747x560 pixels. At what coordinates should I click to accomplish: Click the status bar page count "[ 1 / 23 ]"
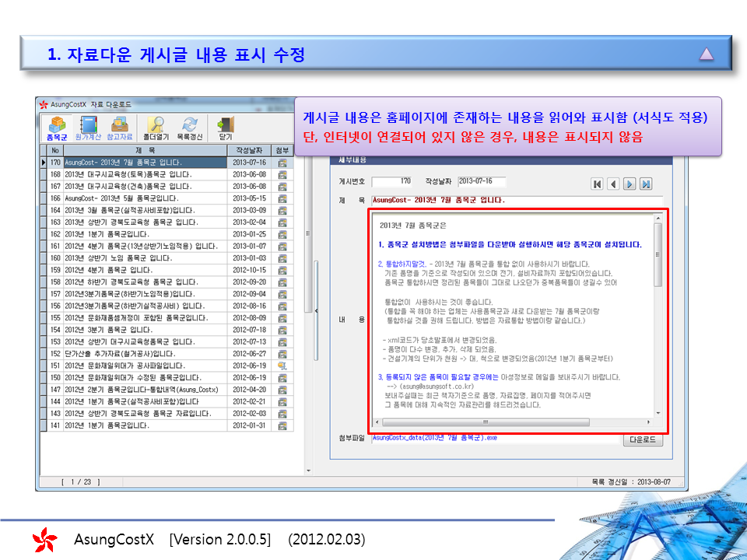(80, 482)
